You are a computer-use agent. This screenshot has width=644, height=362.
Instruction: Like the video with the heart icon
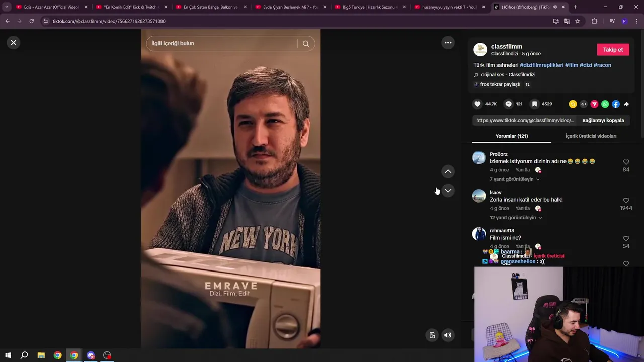click(x=477, y=104)
